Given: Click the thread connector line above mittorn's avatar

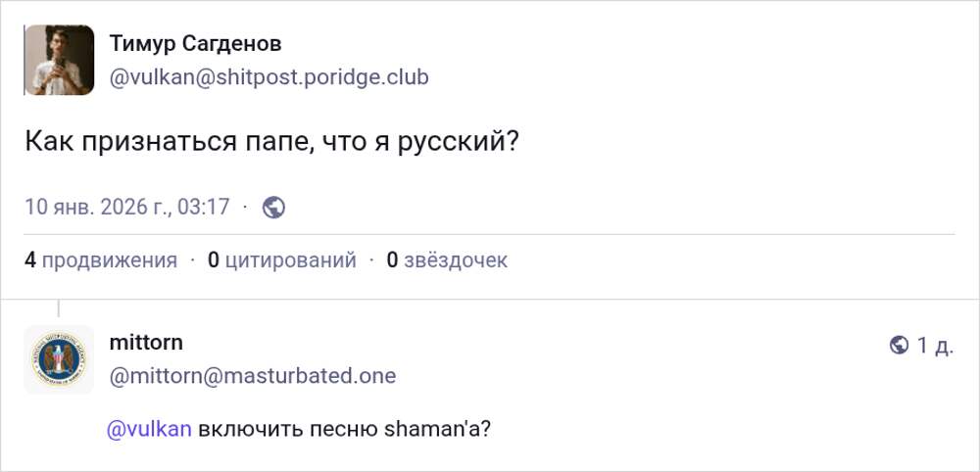Looking at the screenshot, I should coord(59,308).
